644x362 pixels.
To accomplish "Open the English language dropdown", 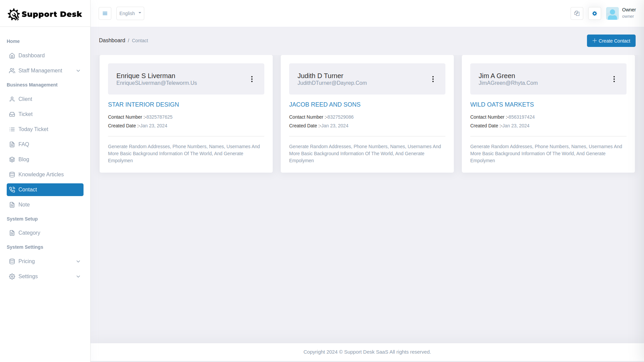I will 130,13.
